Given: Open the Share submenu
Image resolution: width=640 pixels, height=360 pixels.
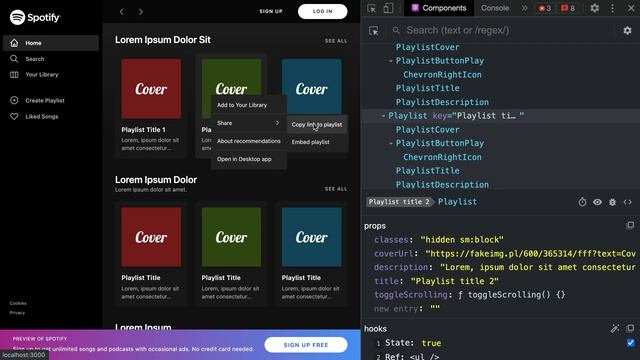Looking at the screenshot, I should [x=249, y=123].
